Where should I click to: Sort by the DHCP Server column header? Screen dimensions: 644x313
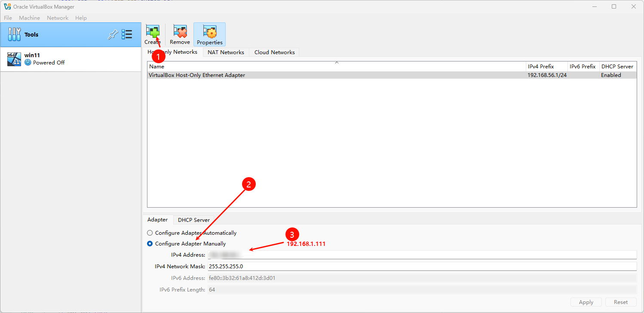coord(618,67)
